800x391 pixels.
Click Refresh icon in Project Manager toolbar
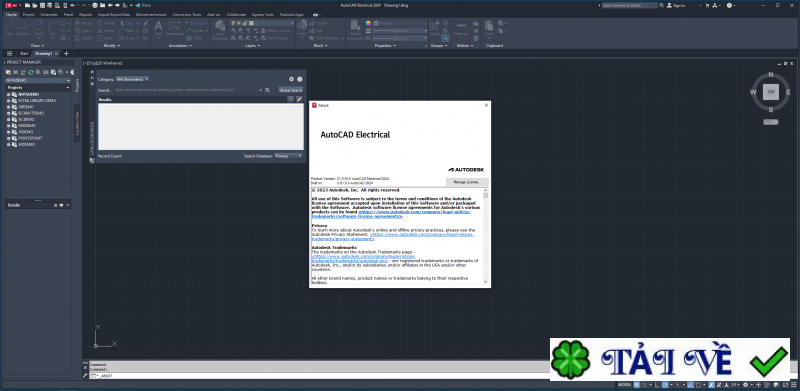click(31, 72)
